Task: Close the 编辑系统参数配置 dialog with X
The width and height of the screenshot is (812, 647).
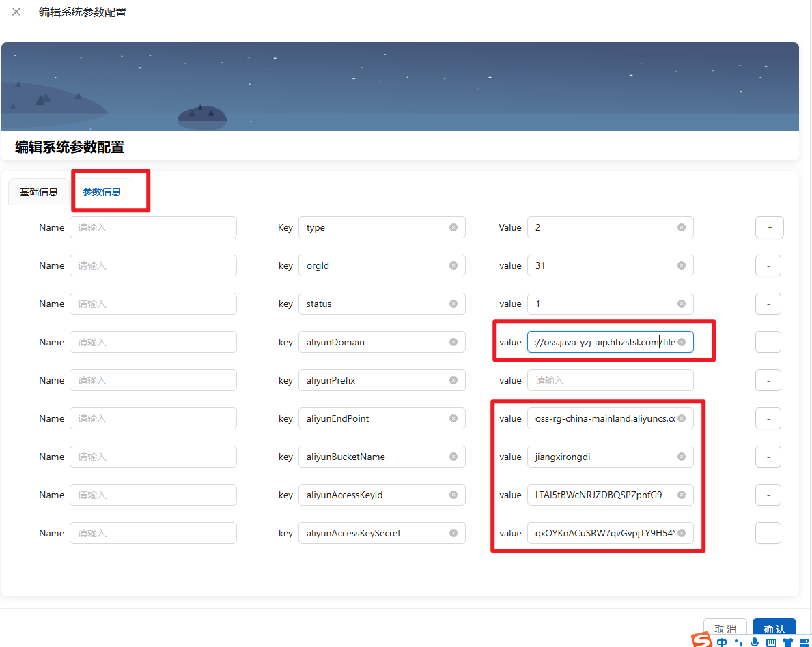Action: click(x=16, y=12)
